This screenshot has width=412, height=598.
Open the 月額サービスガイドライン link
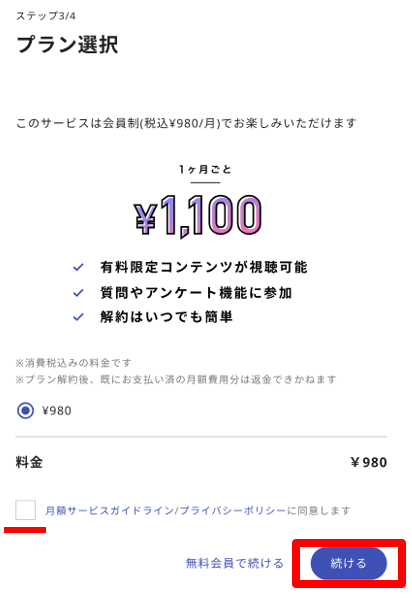[109, 510]
